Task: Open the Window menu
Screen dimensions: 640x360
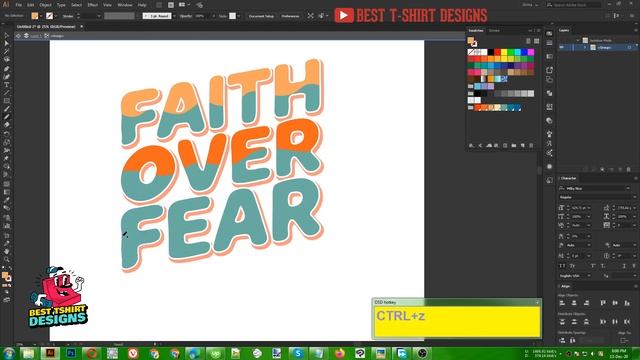Action: coord(124,5)
